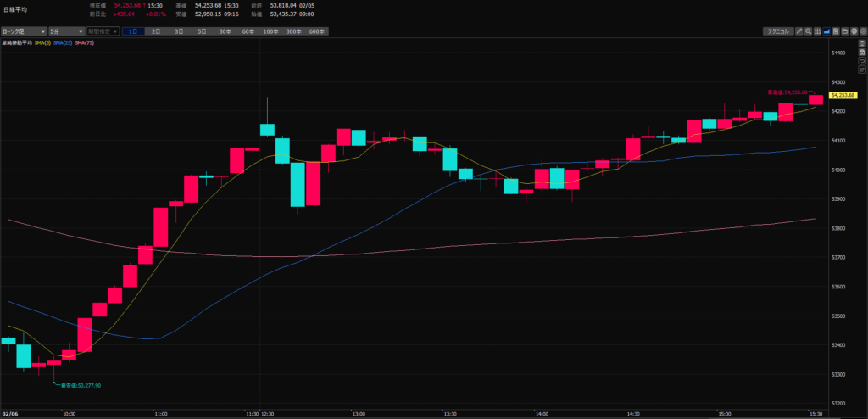Click the color palette icon
868x419 pixels.
point(853,31)
